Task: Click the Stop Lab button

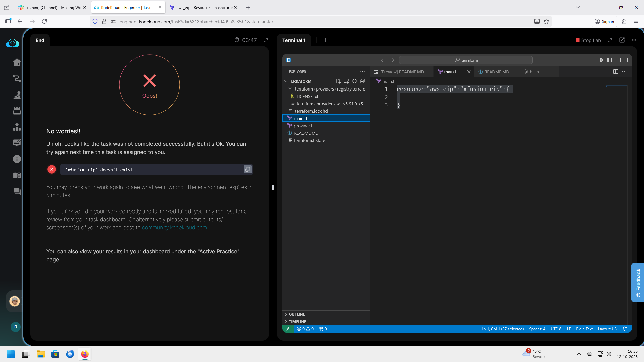Action: 588,40
